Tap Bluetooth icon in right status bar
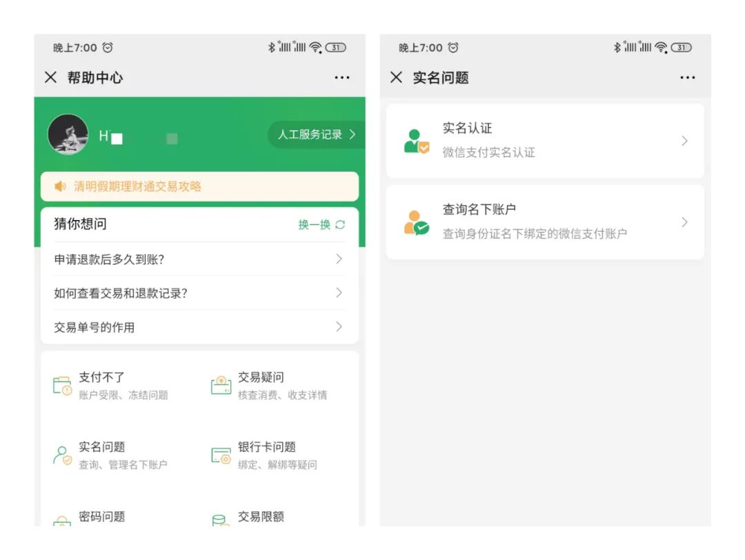The height and width of the screenshot is (560, 745). (x=617, y=47)
